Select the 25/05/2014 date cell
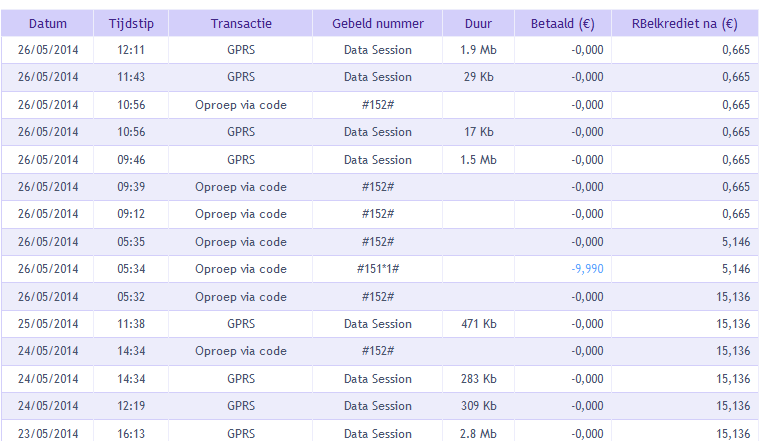778x441 pixels. [x=47, y=324]
